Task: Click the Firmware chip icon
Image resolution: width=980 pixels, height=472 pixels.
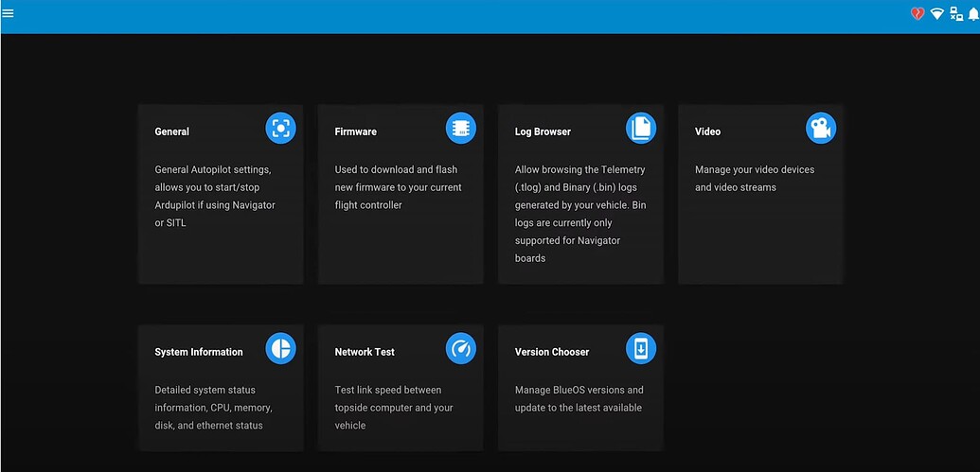Action: pyautogui.click(x=460, y=129)
